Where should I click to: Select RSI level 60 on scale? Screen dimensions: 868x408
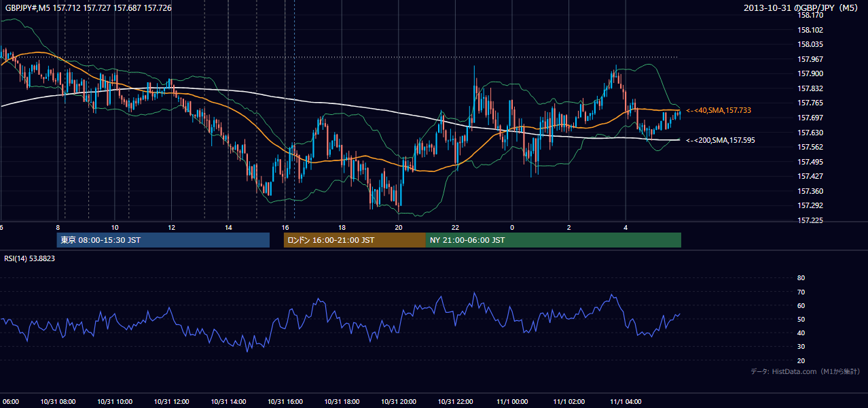pyautogui.click(x=801, y=305)
